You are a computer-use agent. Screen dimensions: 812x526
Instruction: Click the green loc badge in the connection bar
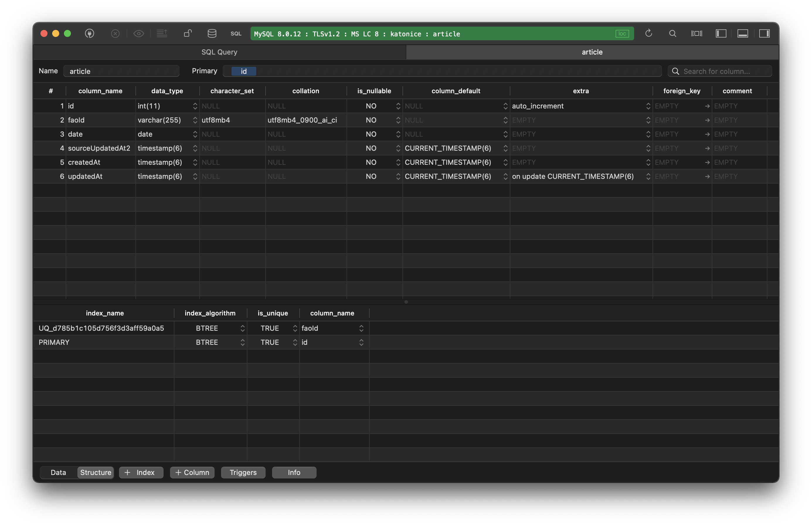click(x=622, y=33)
